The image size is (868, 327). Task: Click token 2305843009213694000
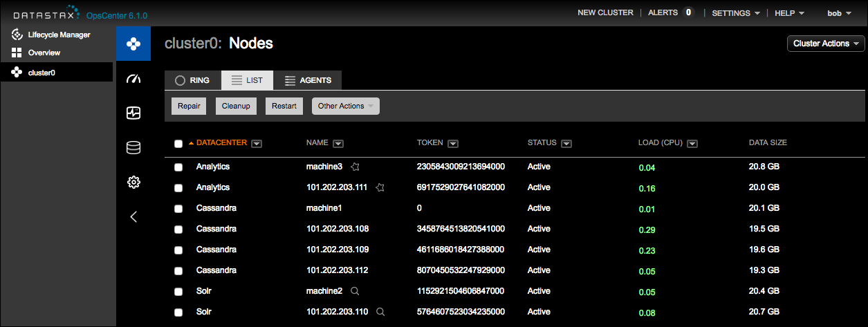click(461, 167)
